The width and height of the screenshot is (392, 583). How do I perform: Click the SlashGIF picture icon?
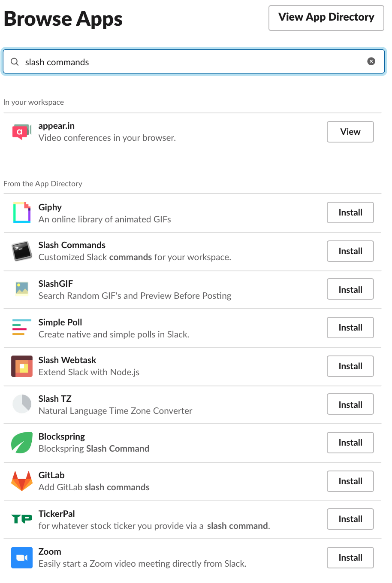(x=21, y=289)
